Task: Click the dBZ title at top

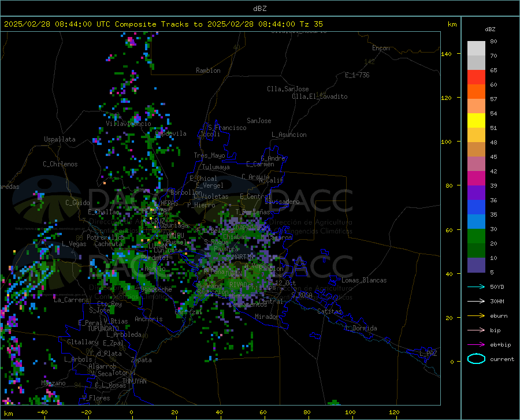Action: pyautogui.click(x=259, y=9)
